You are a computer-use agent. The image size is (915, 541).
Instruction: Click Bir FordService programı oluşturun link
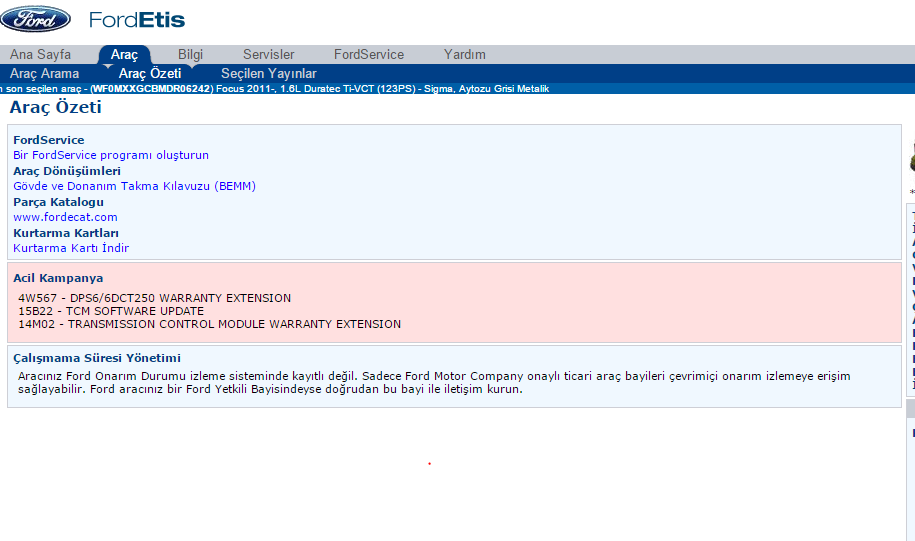click(x=111, y=155)
